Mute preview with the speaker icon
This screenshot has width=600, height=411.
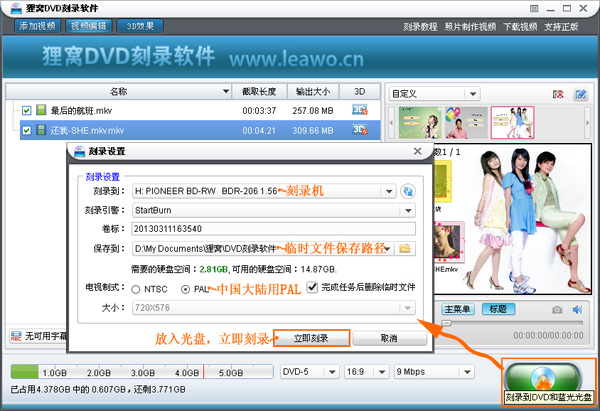click(577, 310)
